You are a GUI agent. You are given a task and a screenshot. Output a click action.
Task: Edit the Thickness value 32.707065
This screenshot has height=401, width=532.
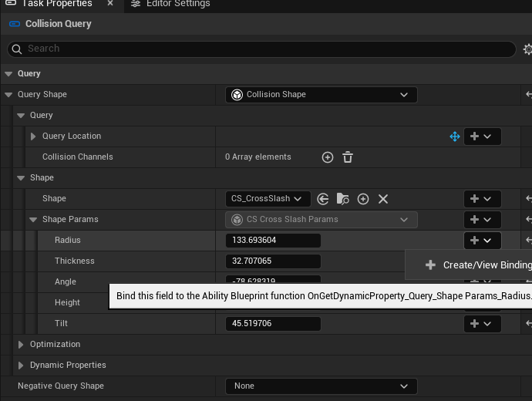pos(273,261)
